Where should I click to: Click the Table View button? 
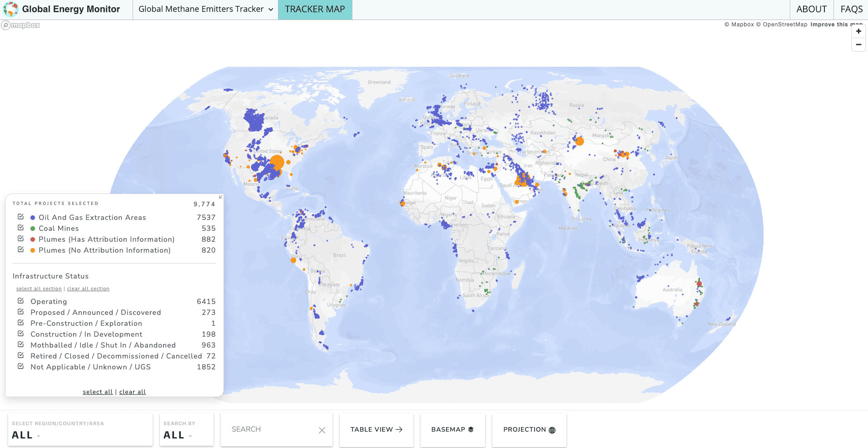376,430
